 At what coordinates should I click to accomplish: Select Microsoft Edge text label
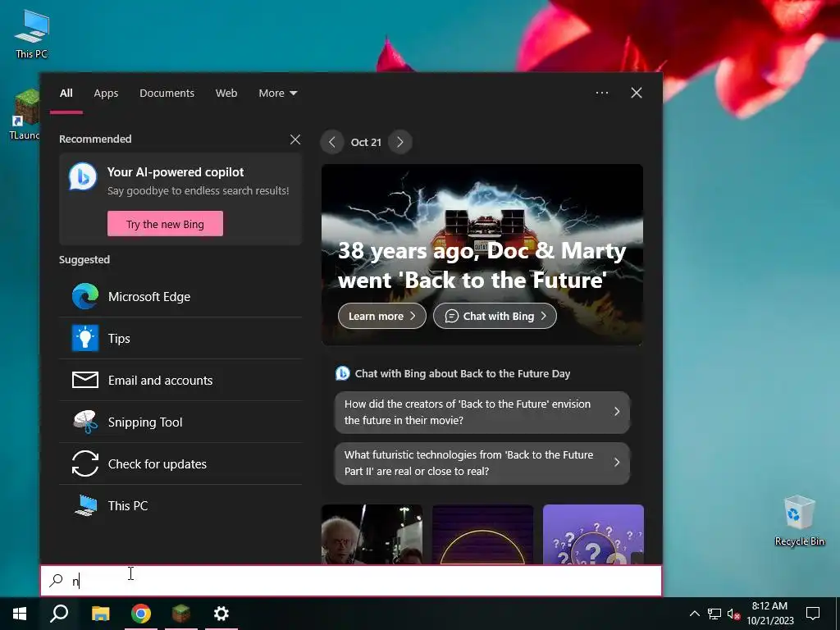coord(149,297)
